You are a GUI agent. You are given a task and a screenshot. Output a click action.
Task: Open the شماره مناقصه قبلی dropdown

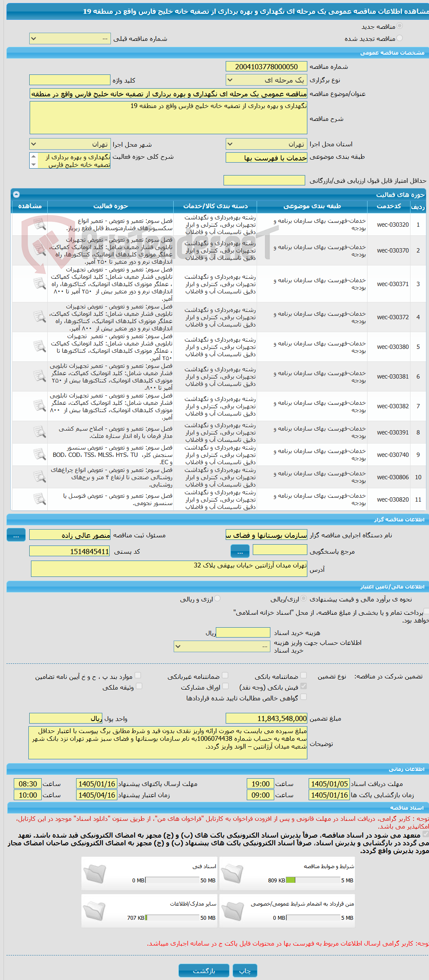click(x=70, y=39)
